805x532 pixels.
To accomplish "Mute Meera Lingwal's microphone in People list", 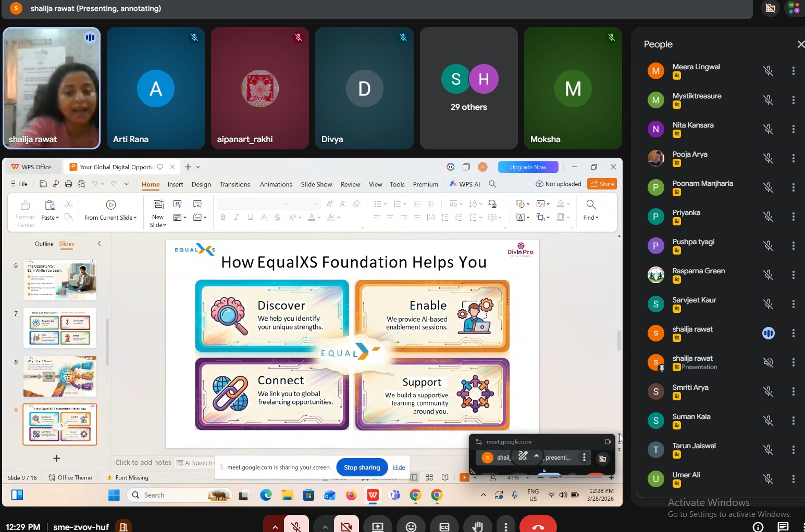I will click(768, 71).
